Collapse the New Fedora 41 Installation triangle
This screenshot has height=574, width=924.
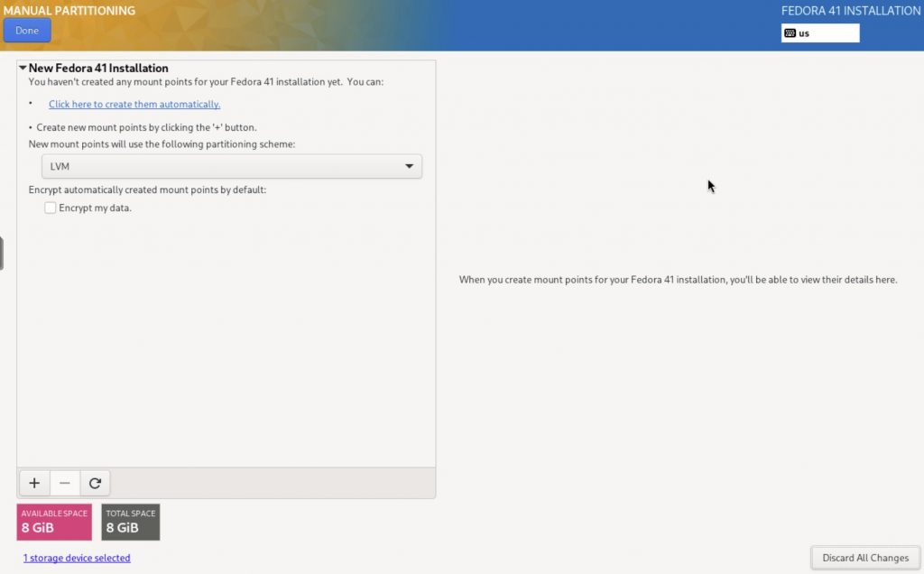tap(23, 68)
